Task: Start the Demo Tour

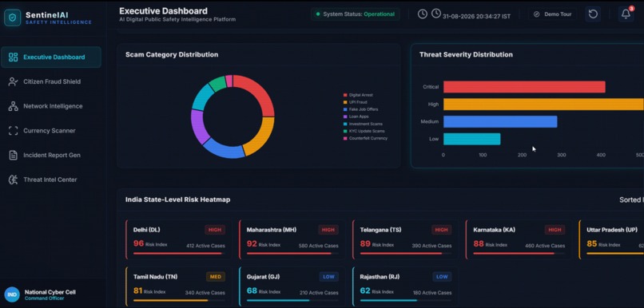Action: point(552,14)
